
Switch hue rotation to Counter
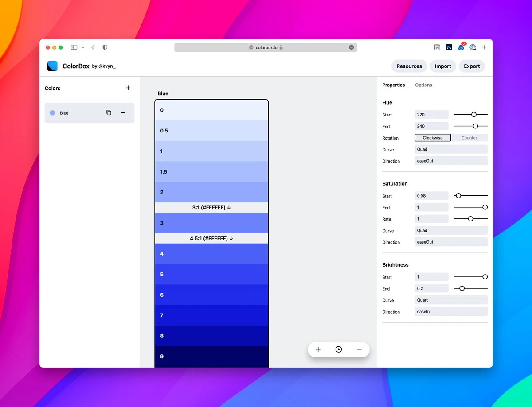click(x=469, y=138)
